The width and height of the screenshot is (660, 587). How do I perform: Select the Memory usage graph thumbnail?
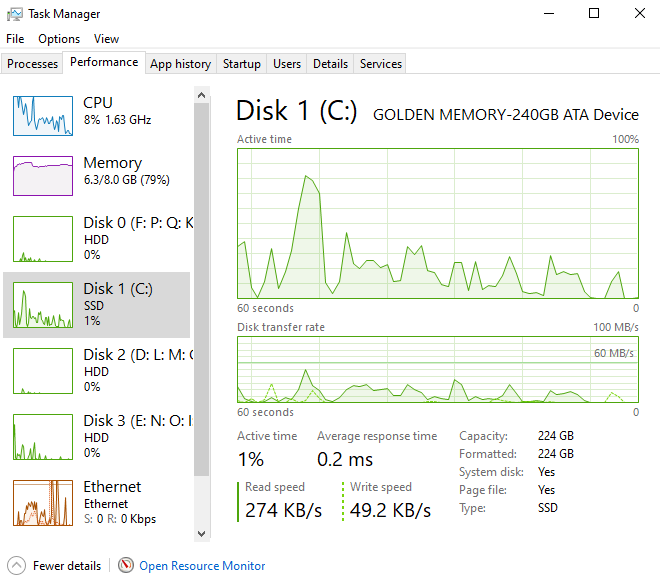43,176
